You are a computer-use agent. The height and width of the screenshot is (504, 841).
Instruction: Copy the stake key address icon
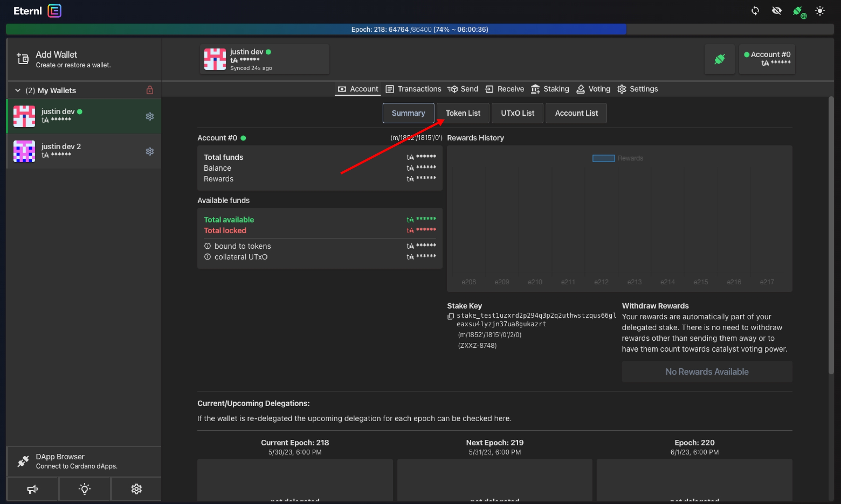click(x=451, y=316)
